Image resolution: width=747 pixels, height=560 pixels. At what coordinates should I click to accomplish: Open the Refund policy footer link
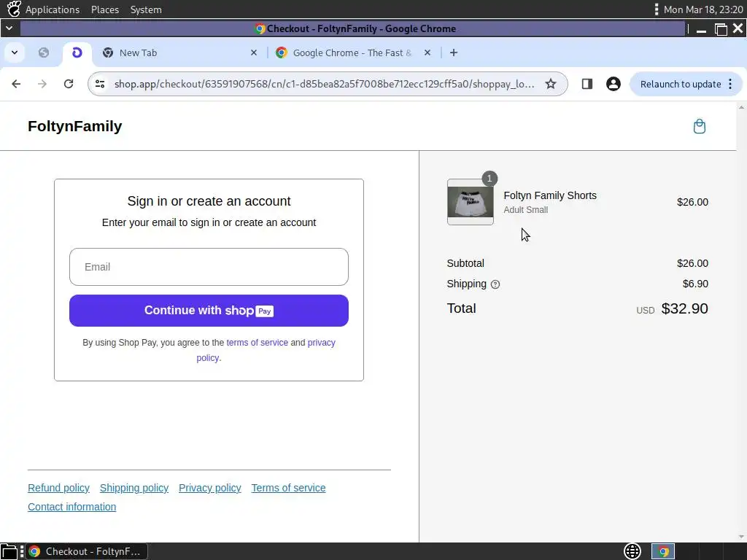click(58, 488)
